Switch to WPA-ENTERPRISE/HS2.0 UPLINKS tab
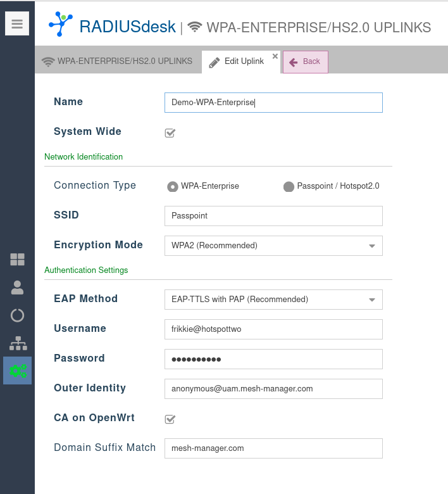This screenshot has height=494, width=448. tap(117, 61)
